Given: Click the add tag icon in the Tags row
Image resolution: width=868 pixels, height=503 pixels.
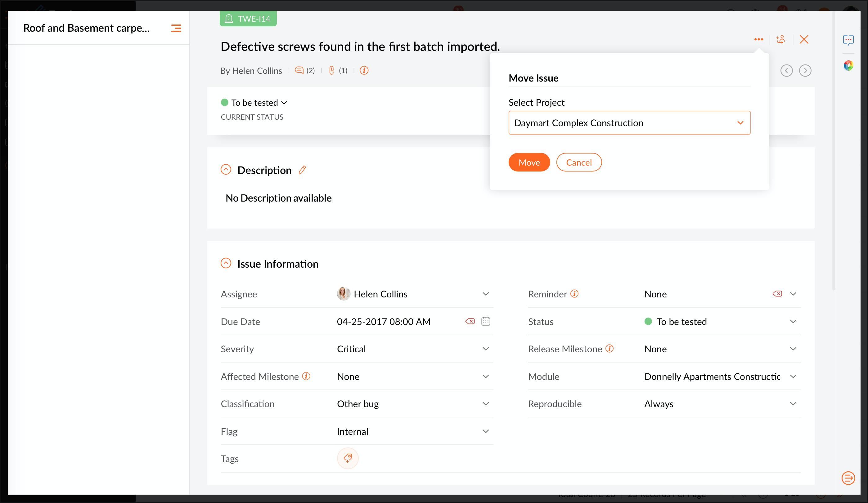Looking at the screenshot, I should click(x=348, y=458).
